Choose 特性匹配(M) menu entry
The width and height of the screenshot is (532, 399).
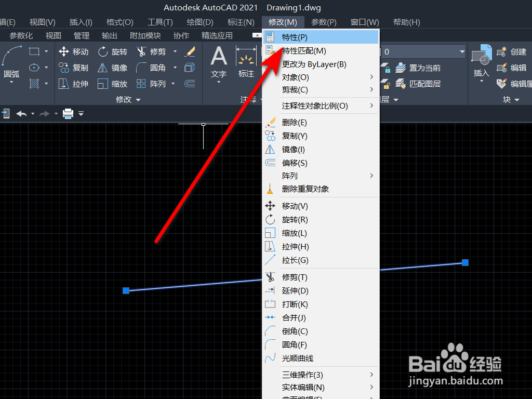pos(321,50)
